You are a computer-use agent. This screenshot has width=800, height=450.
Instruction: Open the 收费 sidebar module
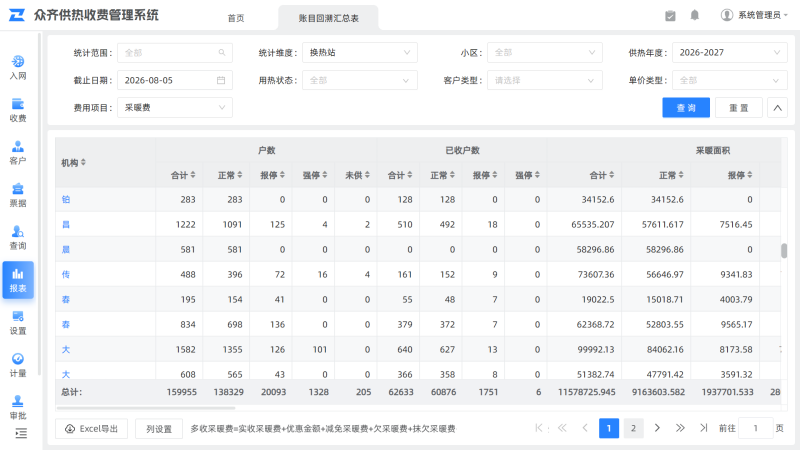pos(18,110)
